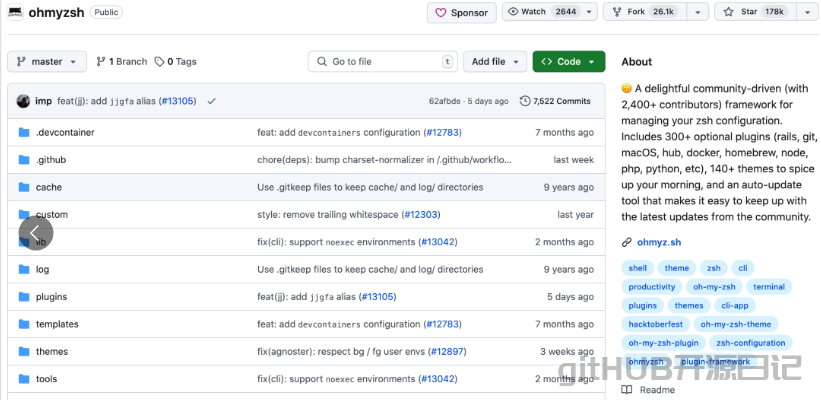Click the tools folder icon
821x400 pixels.
coord(24,379)
